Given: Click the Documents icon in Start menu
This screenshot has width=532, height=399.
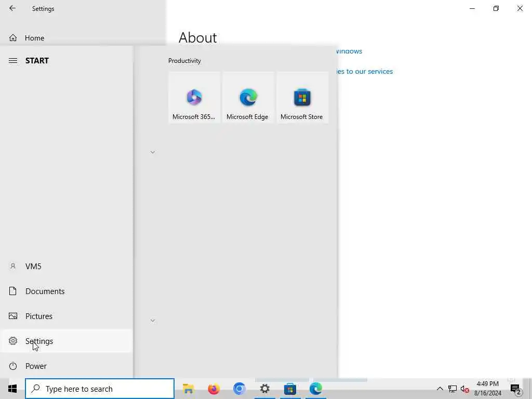Looking at the screenshot, I should 13,291.
